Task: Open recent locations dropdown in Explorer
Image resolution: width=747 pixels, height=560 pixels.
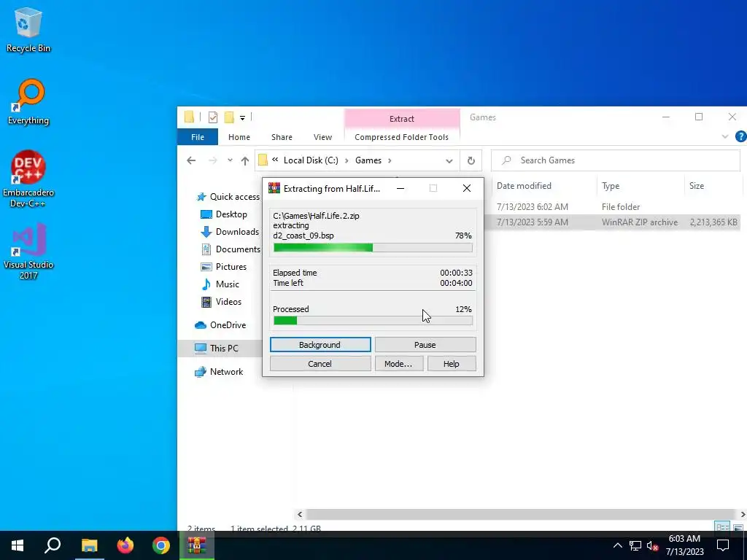Action: click(230, 160)
